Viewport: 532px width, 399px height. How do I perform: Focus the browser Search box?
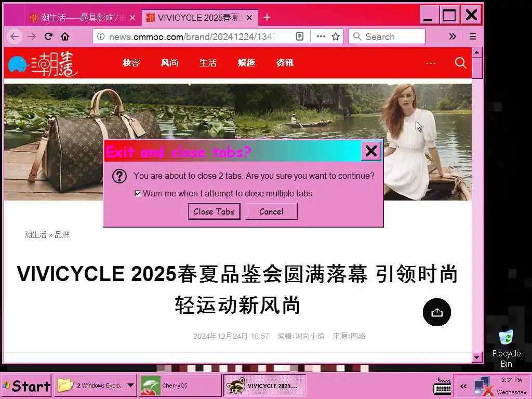[x=387, y=37]
